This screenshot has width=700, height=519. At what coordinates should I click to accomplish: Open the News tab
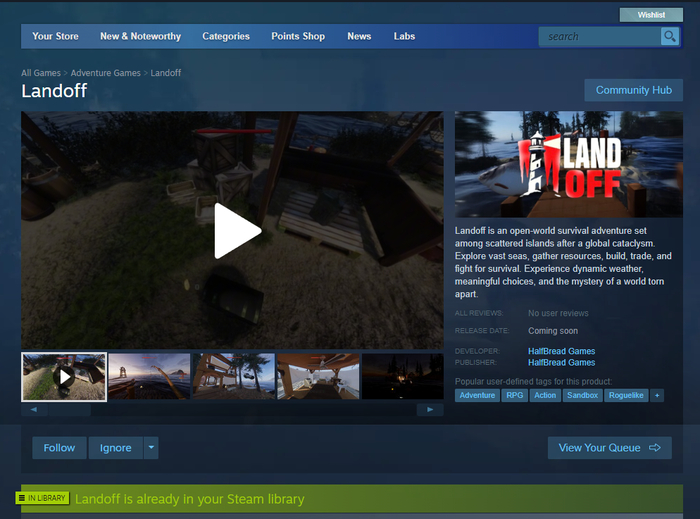(359, 36)
